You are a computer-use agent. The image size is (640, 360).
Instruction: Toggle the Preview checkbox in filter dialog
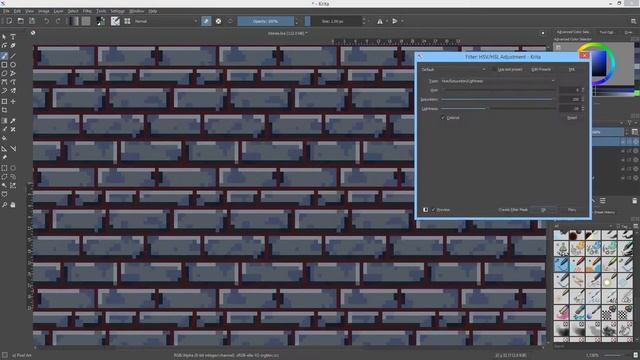pyautogui.click(x=434, y=210)
